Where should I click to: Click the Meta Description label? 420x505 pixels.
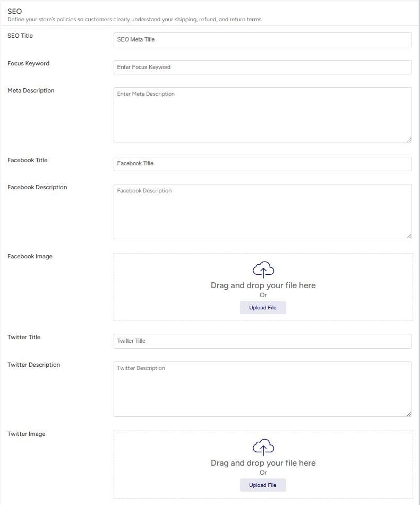pos(31,90)
